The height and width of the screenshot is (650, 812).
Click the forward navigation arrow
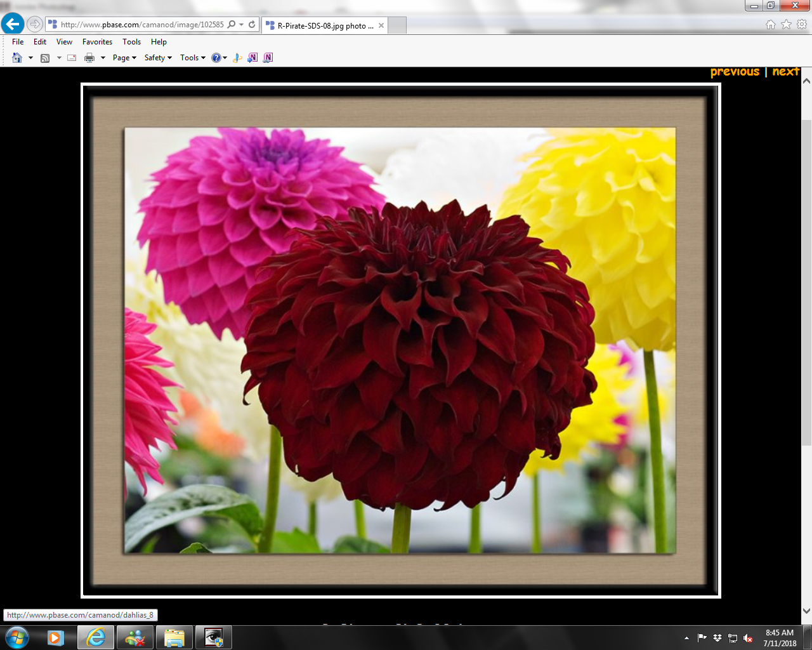35,24
